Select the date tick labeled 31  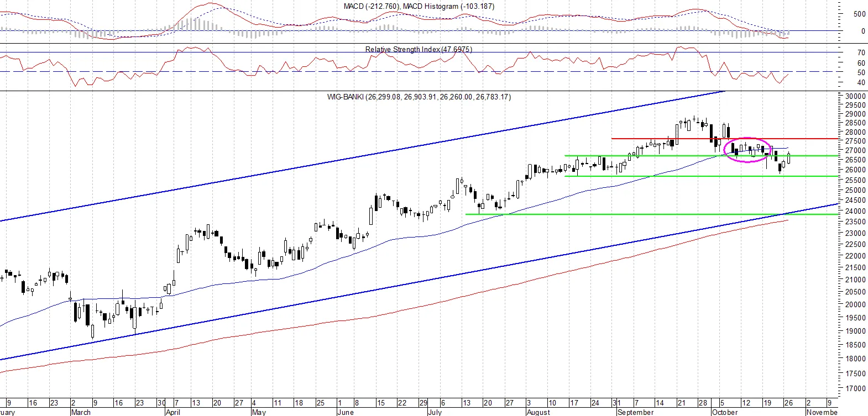(x=616, y=403)
